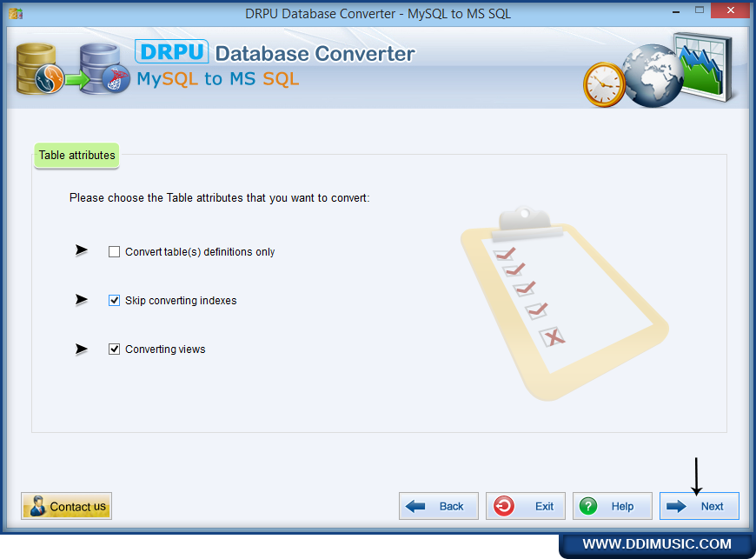Click 'Please choose the Table attributes' instruction text

coord(219,197)
